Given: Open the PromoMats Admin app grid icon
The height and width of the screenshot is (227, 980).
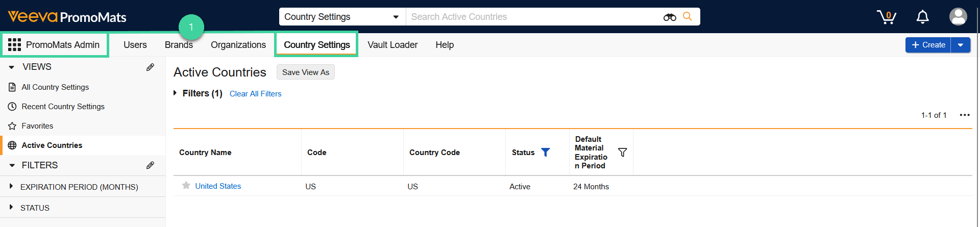Looking at the screenshot, I should (14, 45).
